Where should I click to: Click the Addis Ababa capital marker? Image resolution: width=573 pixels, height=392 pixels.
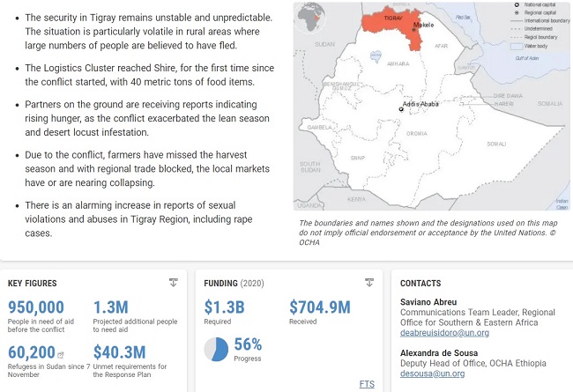[399, 110]
